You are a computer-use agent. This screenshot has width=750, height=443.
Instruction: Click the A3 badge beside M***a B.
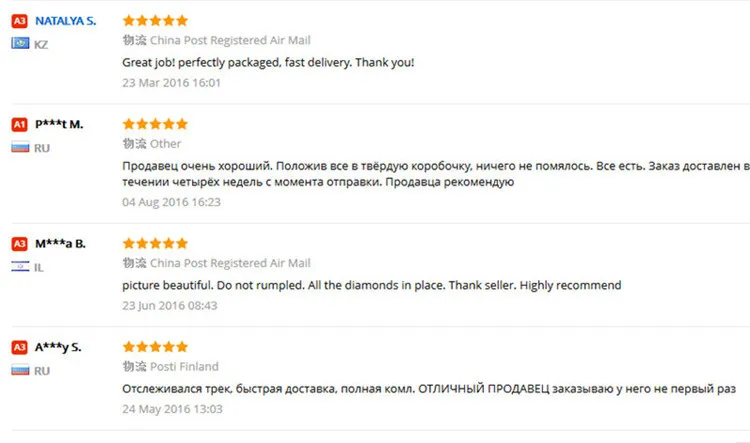(20, 244)
